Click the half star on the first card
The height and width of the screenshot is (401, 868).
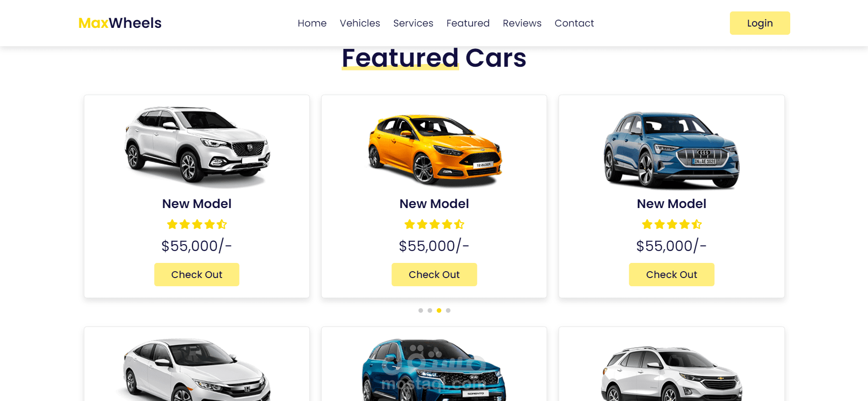point(222,224)
